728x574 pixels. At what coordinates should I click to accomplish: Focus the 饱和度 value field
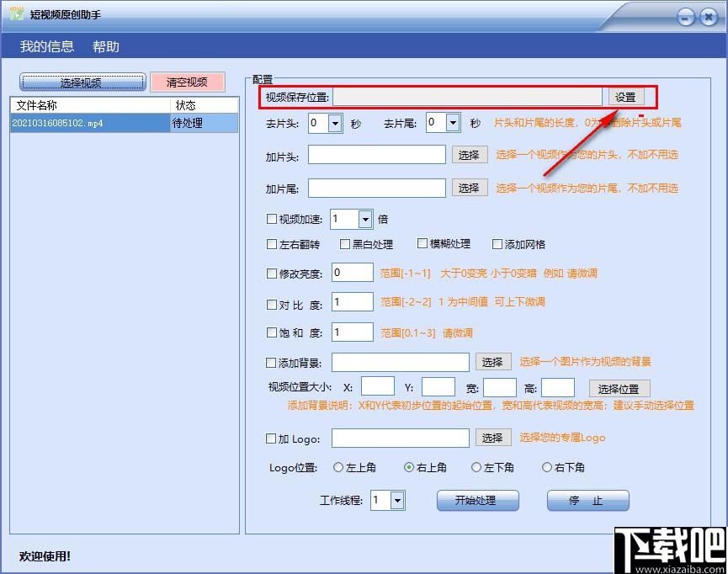click(353, 332)
